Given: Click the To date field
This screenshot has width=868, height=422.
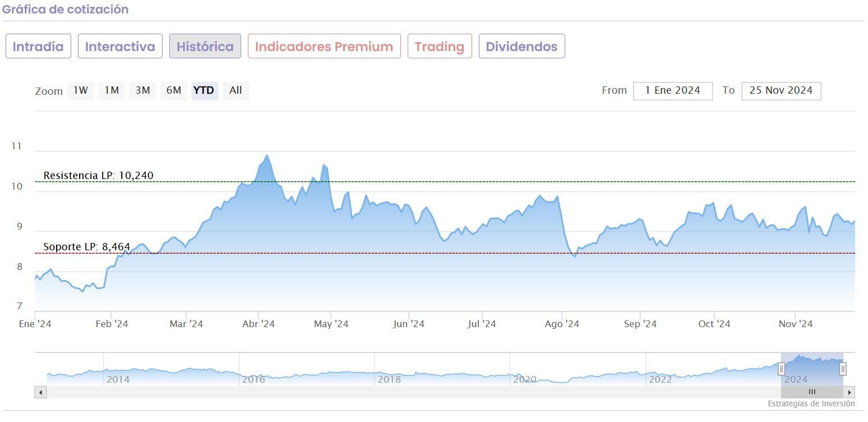Looking at the screenshot, I should (781, 91).
